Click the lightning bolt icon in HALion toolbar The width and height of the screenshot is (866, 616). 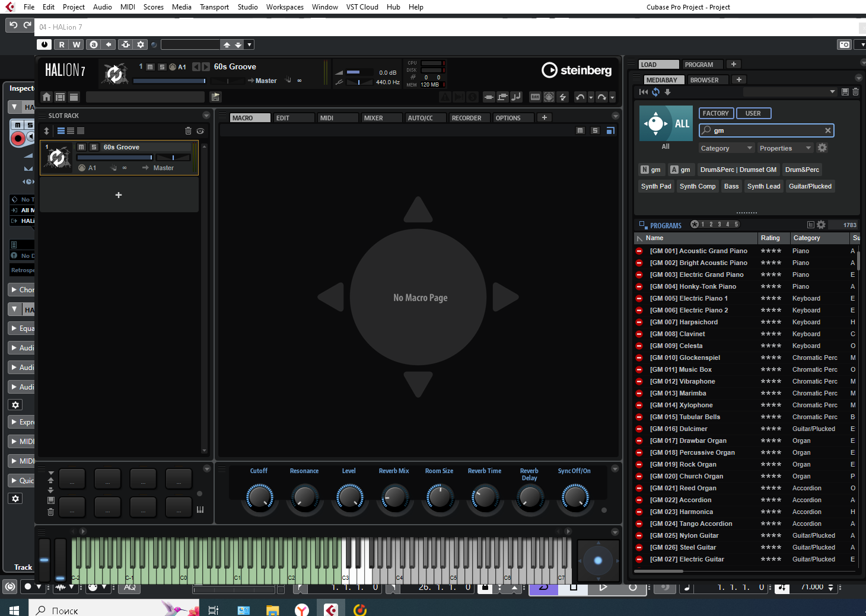click(x=563, y=97)
